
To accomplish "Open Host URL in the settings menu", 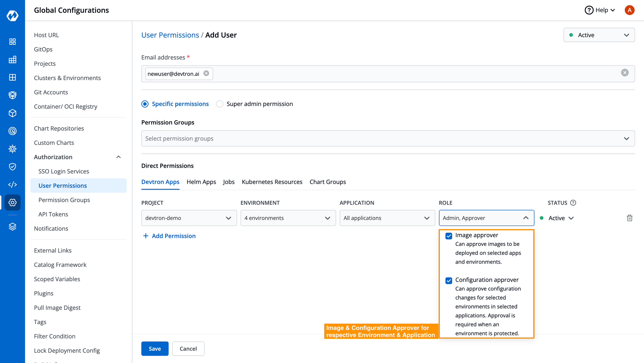I will click(46, 35).
